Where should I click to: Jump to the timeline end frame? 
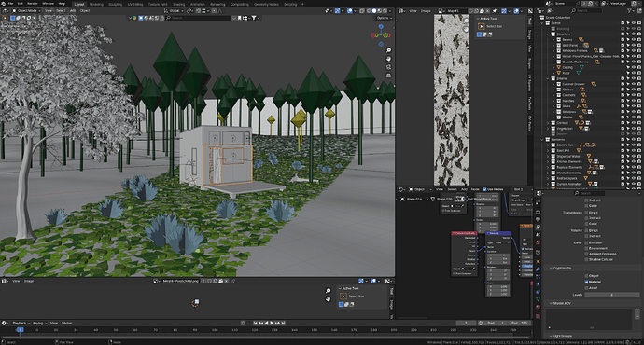point(283,323)
